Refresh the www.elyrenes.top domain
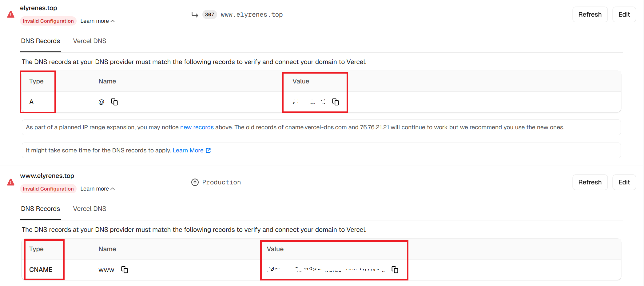The image size is (644, 286). point(590,182)
